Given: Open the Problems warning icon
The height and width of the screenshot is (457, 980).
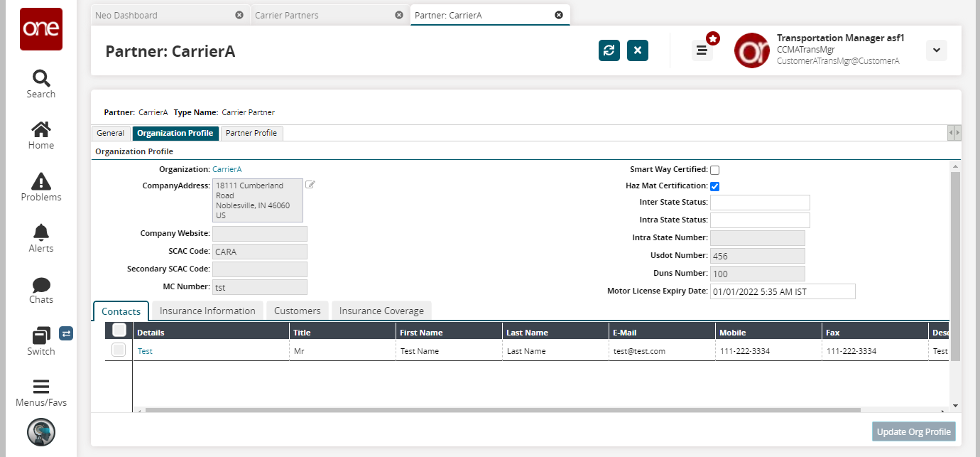Looking at the screenshot, I should [41, 182].
